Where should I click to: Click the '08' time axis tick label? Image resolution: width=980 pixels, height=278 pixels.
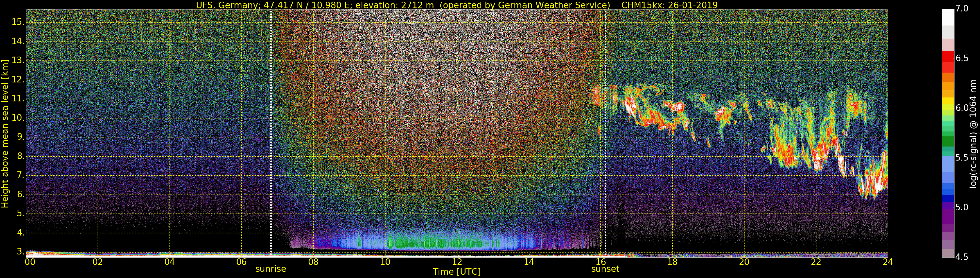coord(313,262)
